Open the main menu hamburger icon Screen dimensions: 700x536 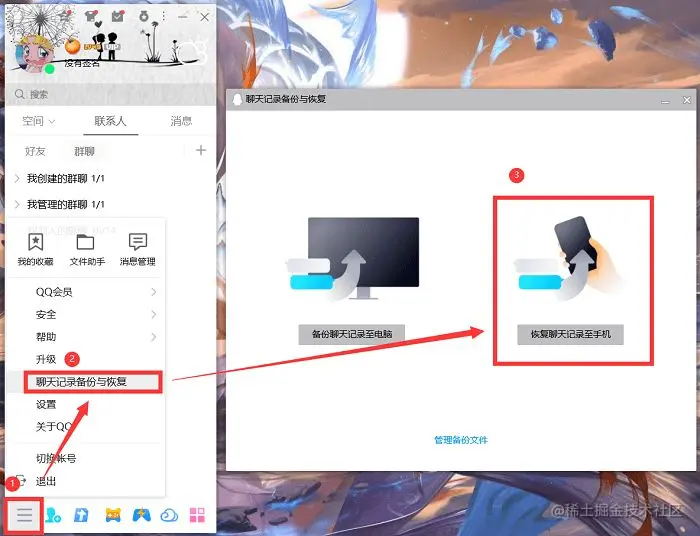pyautogui.click(x=25, y=515)
